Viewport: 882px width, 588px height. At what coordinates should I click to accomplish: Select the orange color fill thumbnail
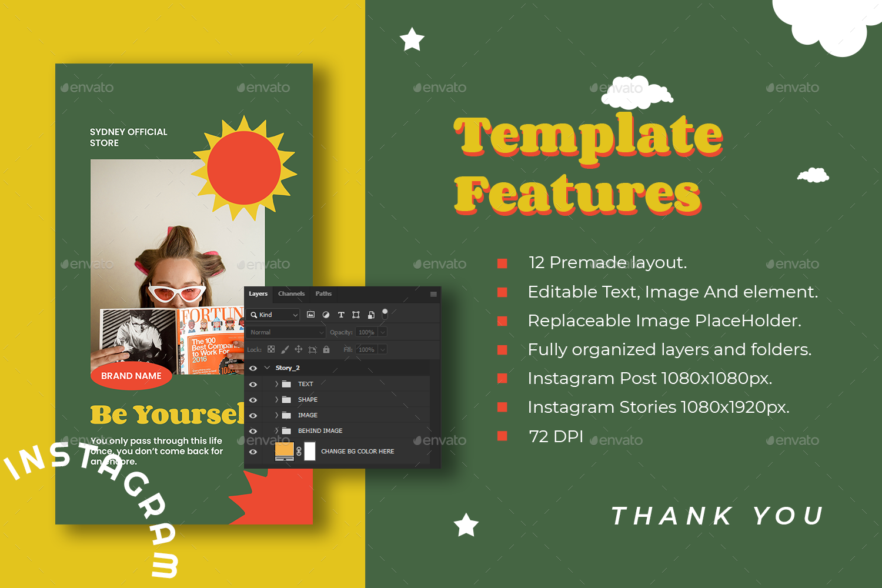click(x=285, y=452)
